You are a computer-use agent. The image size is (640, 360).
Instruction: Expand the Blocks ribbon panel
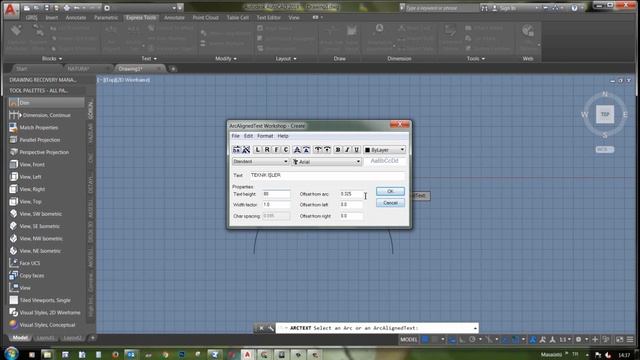52,59
